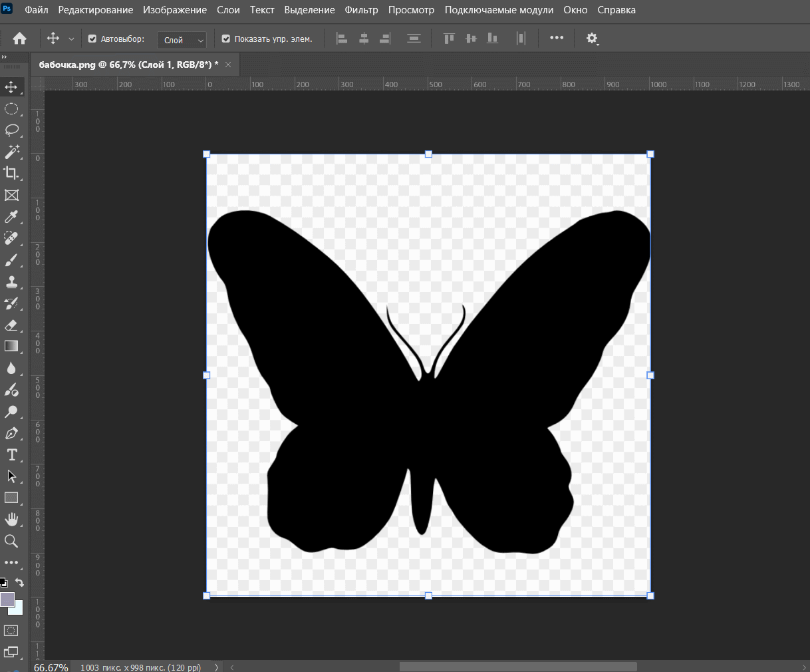This screenshot has height=672, width=810.
Task: Click the foreground color swatch
Action: pos(7,599)
